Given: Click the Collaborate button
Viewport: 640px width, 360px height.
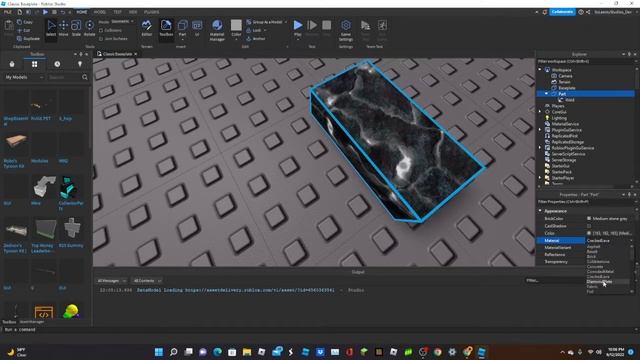Looking at the screenshot, I should pos(562,12).
